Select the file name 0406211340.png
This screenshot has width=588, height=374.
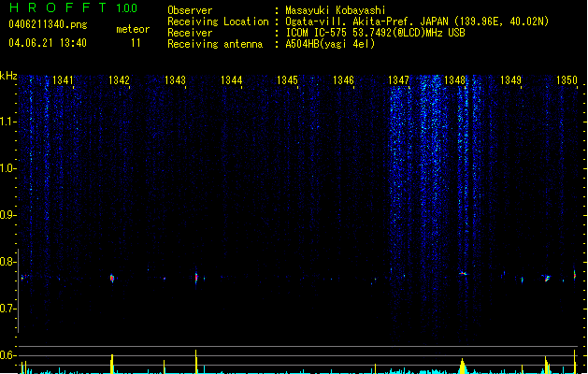(48, 24)
